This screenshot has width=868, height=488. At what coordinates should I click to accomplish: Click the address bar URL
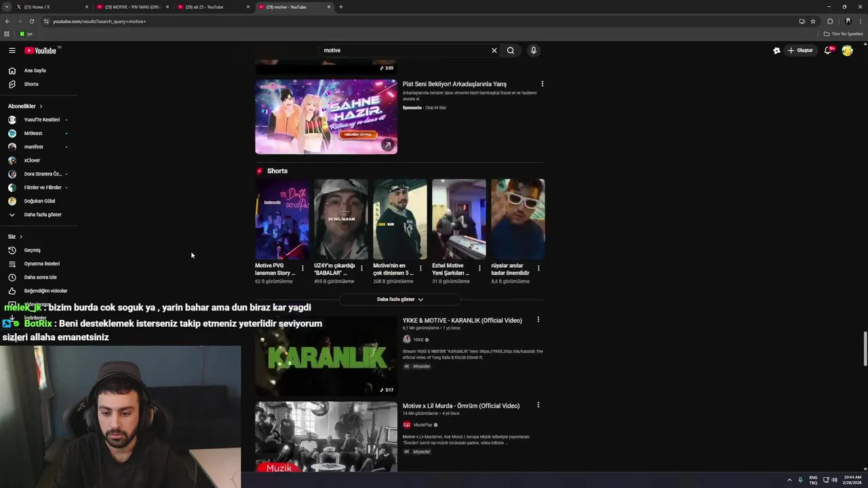tap(99, 21)
